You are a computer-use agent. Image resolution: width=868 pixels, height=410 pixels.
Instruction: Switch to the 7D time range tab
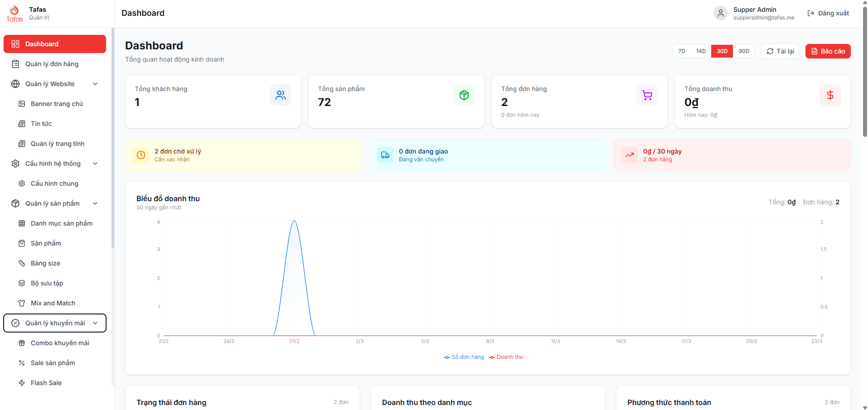(x=681, y=51)
